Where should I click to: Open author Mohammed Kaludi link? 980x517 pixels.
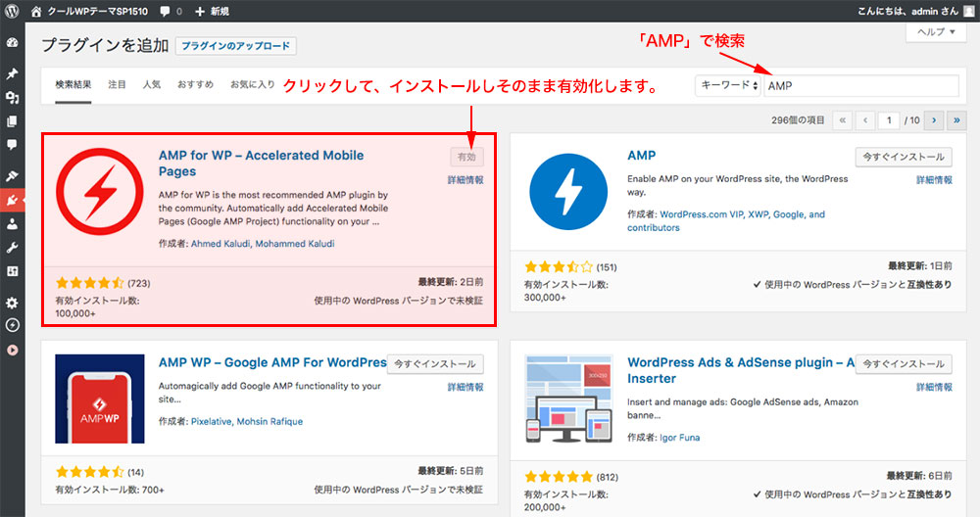[x=294, y=244]
